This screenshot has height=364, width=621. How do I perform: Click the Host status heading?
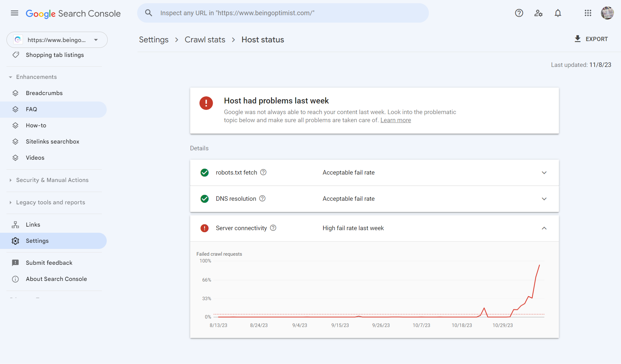263,40
